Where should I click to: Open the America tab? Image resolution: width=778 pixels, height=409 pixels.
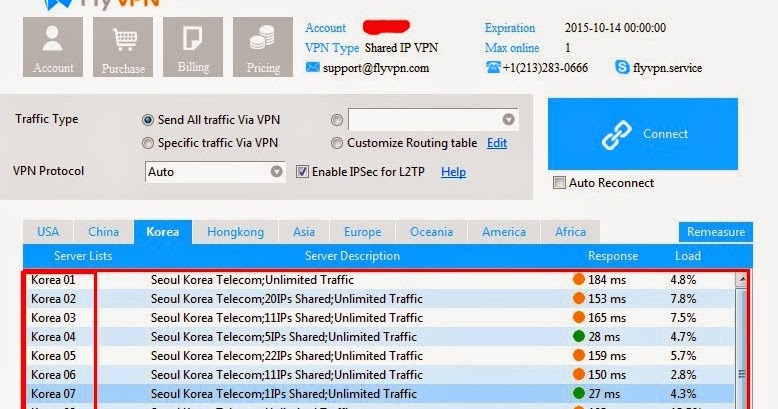(504, 232)
